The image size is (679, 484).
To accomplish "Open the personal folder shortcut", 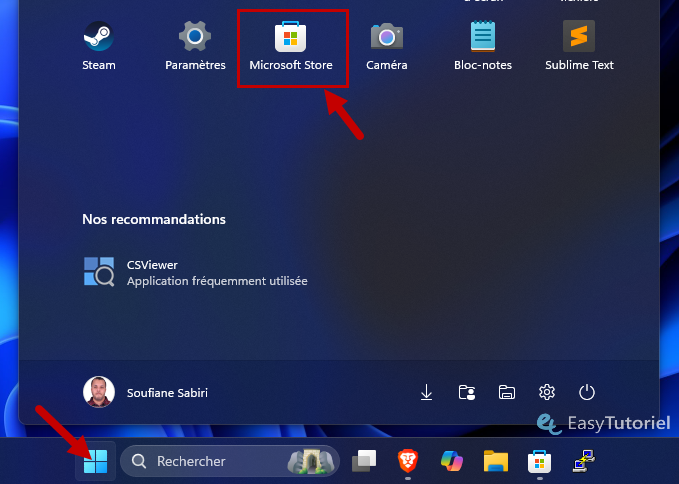I will [x=467, y=392].
